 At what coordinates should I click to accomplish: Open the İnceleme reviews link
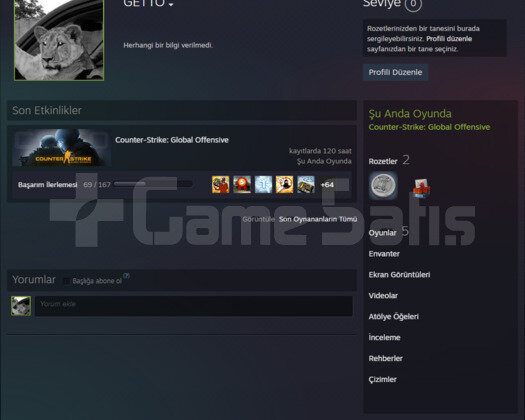pyautogui.click(x=384, y=338)
